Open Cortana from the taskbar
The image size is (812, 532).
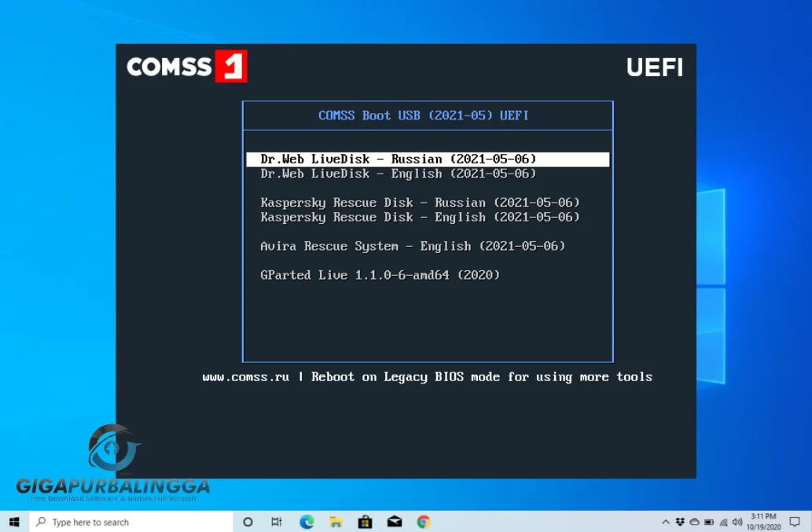248,522
